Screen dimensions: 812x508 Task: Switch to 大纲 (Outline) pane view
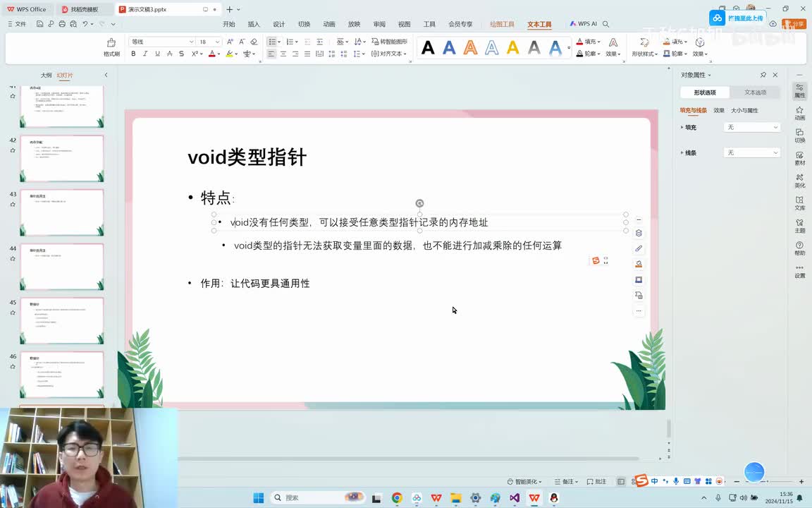click(47, 75)
